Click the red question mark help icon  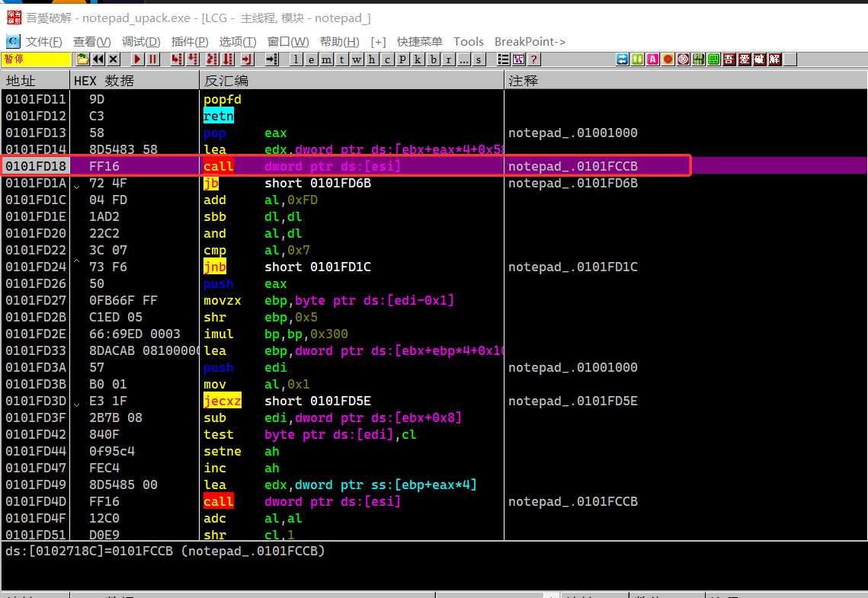(534, 59)
